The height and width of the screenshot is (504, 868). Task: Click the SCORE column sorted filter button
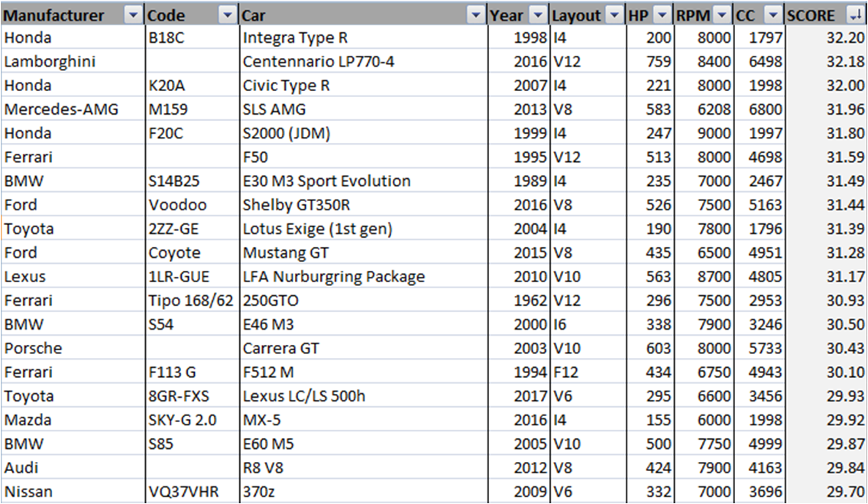click(854, 15)
